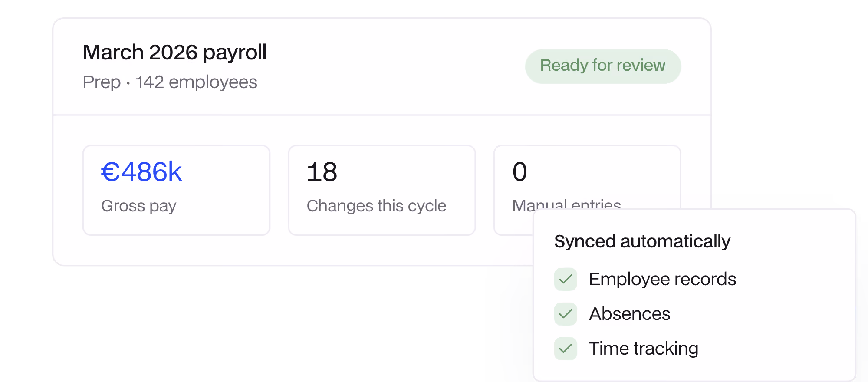The image size is (868, 382).
Task: Toggle the Time tracking checkbox
Action: [566, 349]
